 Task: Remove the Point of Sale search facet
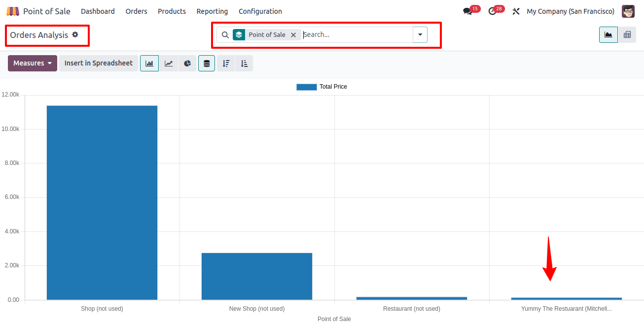pos(293,35)
